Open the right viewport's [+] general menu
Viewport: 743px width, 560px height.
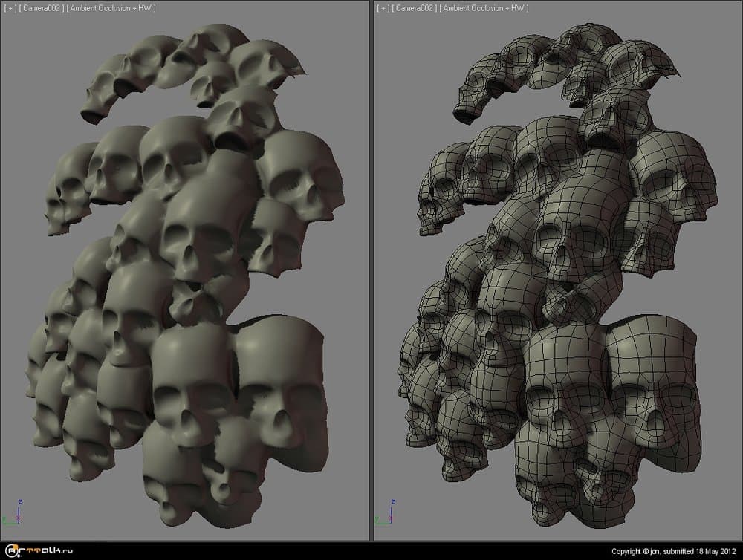click(383, 7)
